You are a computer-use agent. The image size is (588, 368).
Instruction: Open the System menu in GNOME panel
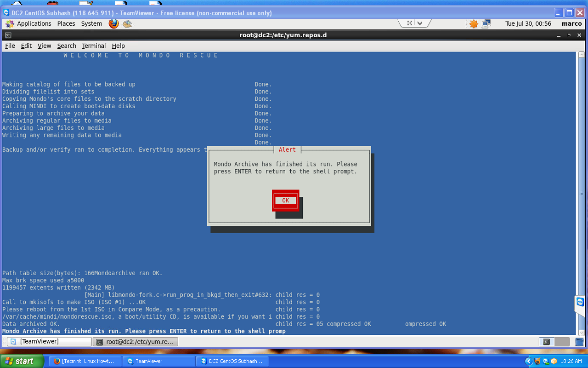click(x=91, y=23)
